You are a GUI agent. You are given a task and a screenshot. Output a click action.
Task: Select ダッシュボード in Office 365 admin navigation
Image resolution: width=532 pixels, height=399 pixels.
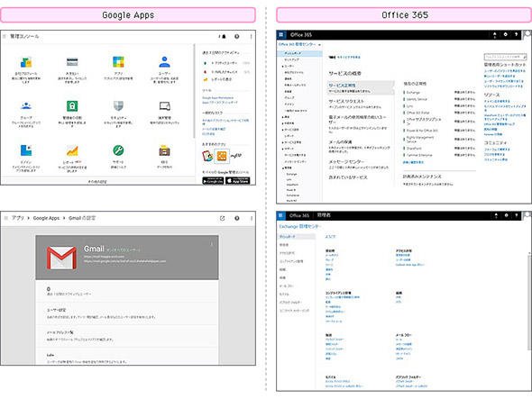pyautogui.click(x=299, y=53)
